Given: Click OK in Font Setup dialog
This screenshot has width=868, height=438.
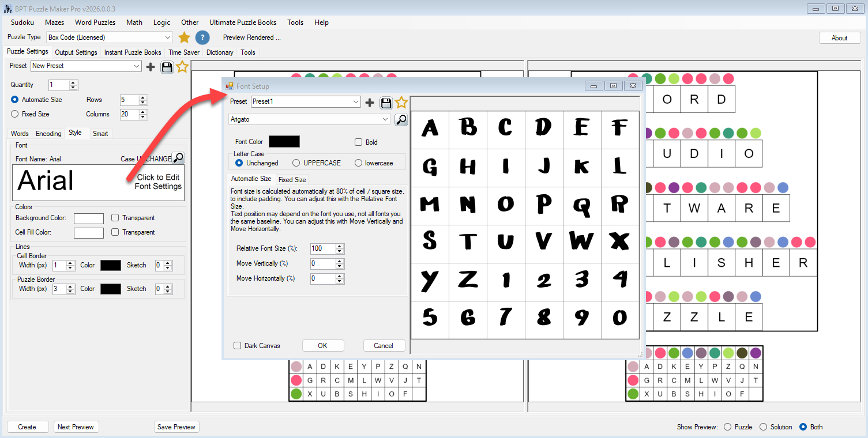Looking at the screenshot, I should 322,346.
